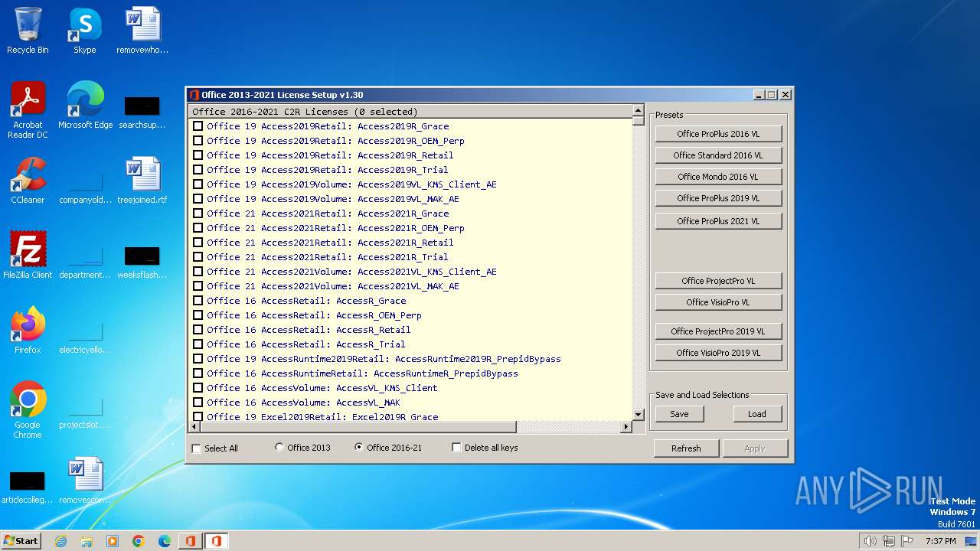Apply Office ProPlus 2016 VL preset

click(x=718, y=134)
